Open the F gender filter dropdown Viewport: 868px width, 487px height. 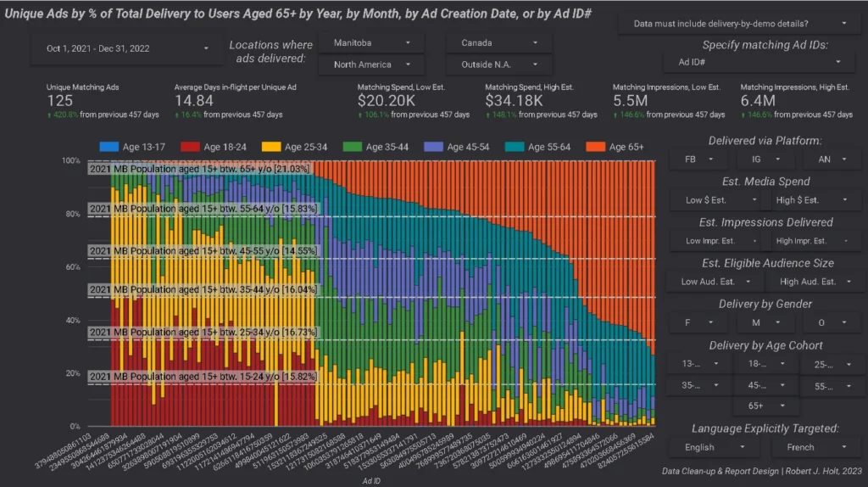pos(699,322)
